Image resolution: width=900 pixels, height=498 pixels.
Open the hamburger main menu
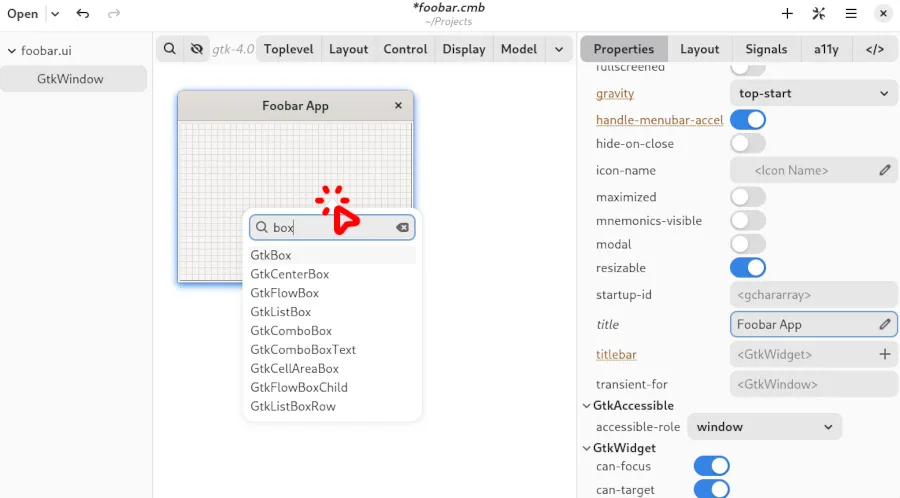851,14
